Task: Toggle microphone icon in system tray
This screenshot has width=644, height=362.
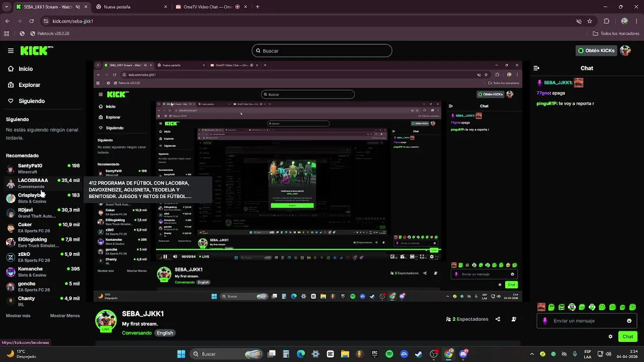Action: coord(575,354)
